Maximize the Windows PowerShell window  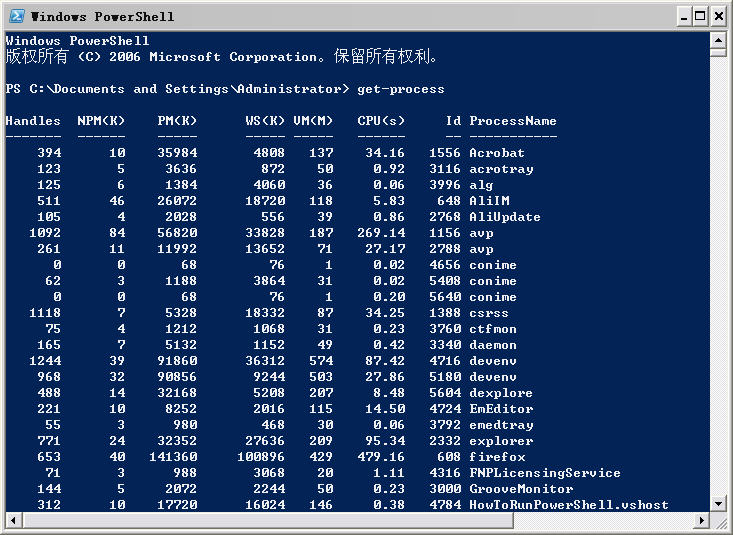(x=700, y=17)
